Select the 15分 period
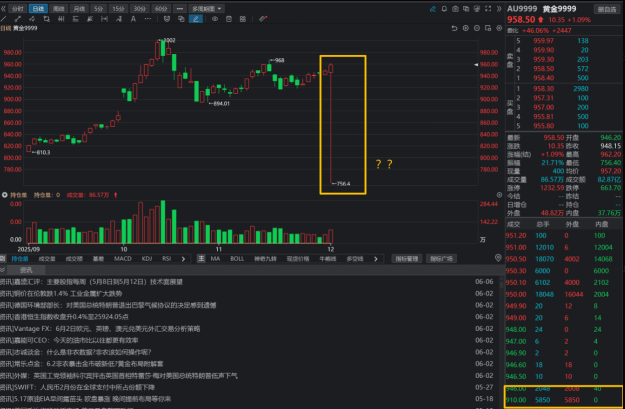 click(x=118, y=8)
